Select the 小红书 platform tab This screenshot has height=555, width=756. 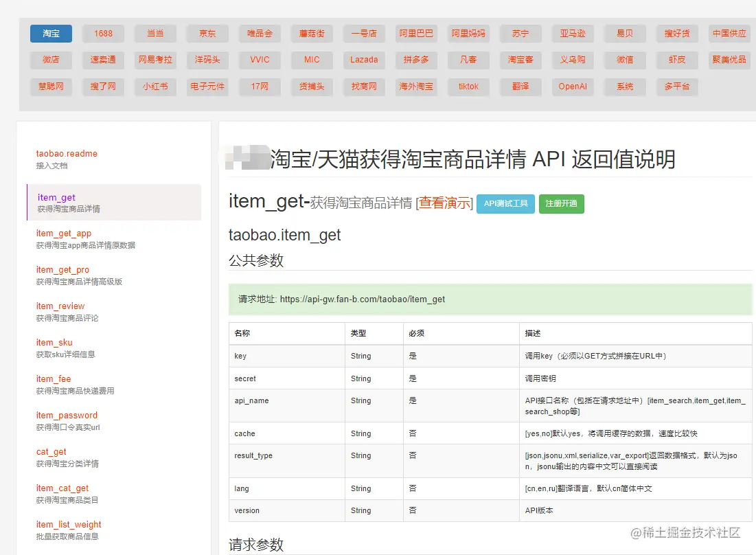pyautogui.click(x=155, y=87)
